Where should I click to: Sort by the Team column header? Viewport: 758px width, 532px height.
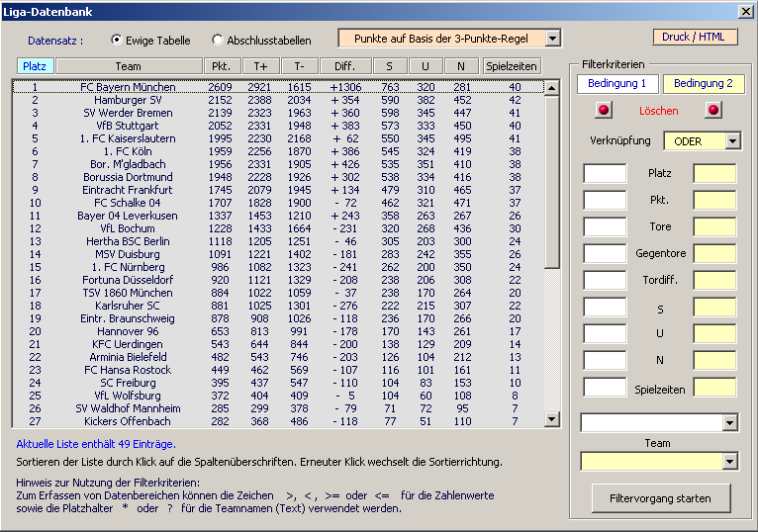tap(129, 66)
